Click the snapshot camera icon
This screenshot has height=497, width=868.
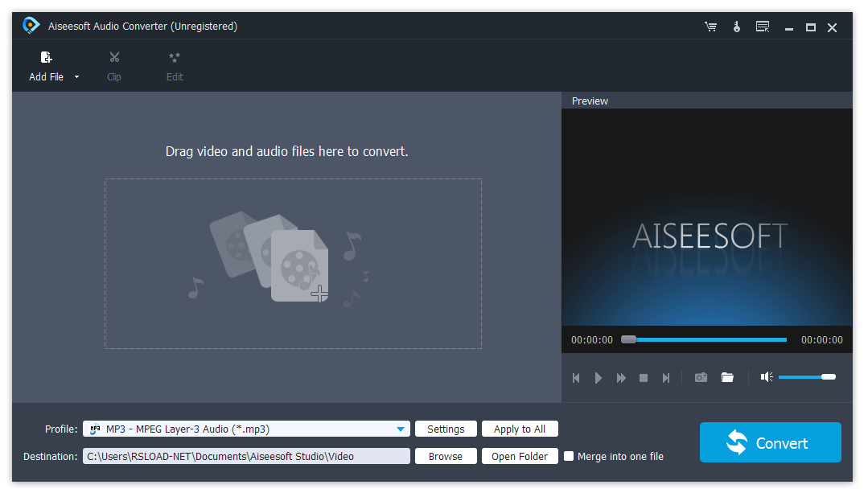[x=701, y=376]
